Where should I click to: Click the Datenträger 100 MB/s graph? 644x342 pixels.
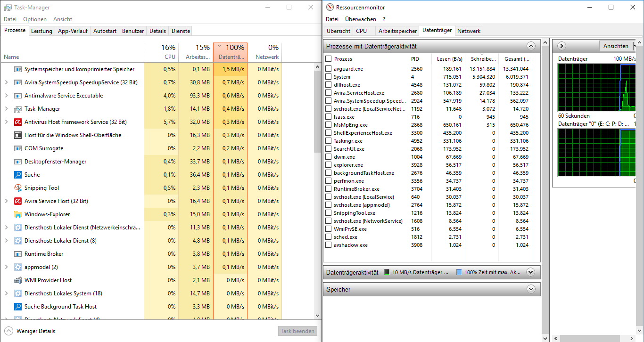tap(596, 87)
